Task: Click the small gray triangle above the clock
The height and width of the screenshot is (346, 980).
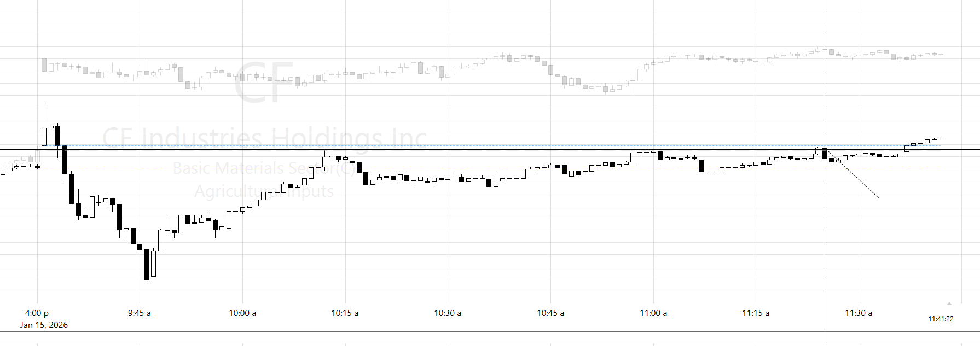Action: (x=949, y=303)
